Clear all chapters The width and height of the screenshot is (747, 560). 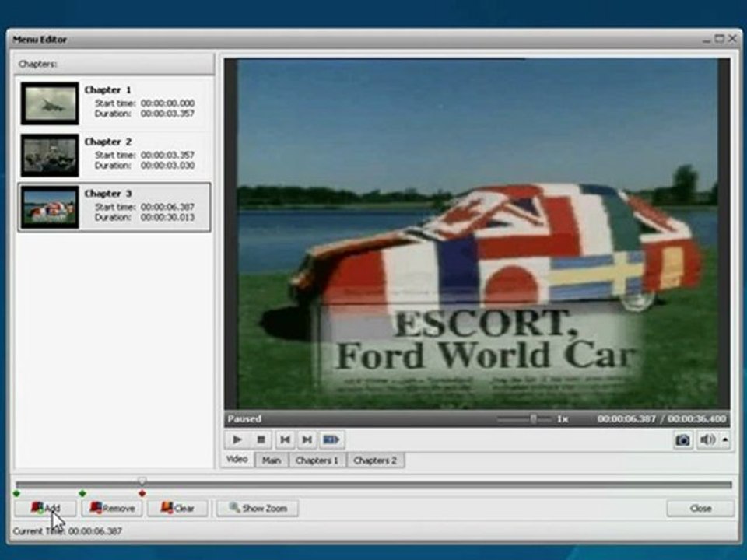177,508
